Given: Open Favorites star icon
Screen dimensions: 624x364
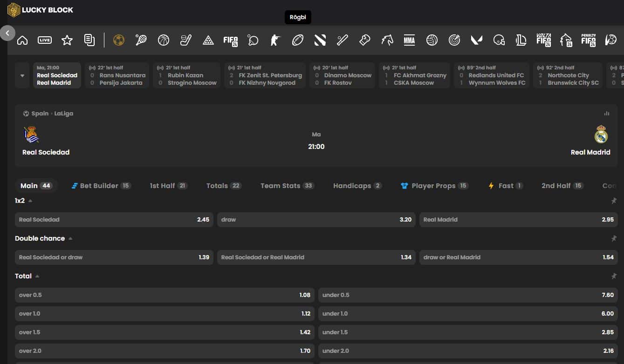Looking at the screenshot, I should (67, 40).
